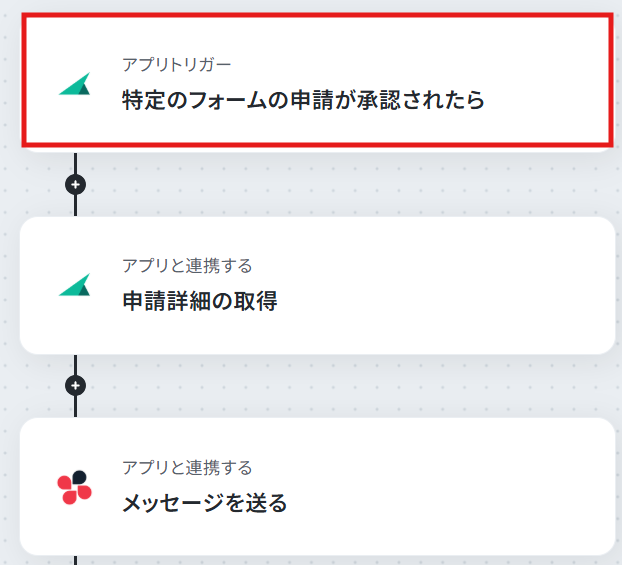Click the アプリと連携する label above 申請詳細の取得
622x565 pixels.
[187, 265]
